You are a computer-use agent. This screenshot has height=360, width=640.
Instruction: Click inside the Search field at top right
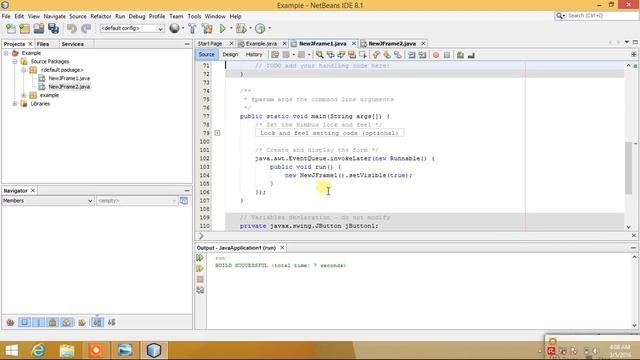click(x=602, y=16)
